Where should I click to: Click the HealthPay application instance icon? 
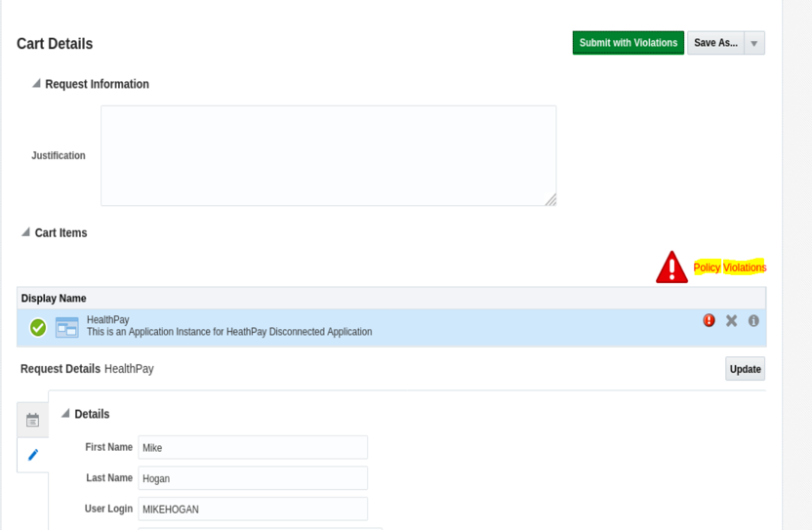(x=66, y=328)
